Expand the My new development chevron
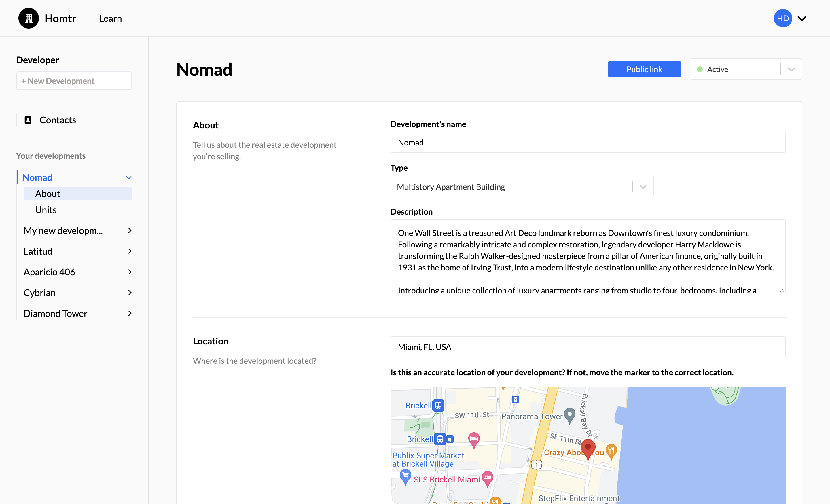830x504 pixels. coord(130,230)
